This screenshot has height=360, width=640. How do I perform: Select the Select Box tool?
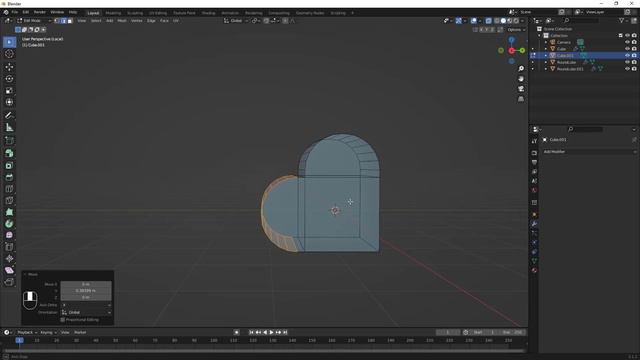point(9,42)
